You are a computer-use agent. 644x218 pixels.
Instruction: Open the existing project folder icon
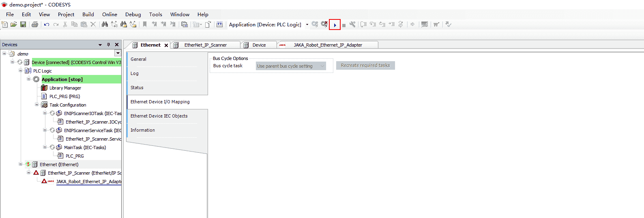coord(14,25)
